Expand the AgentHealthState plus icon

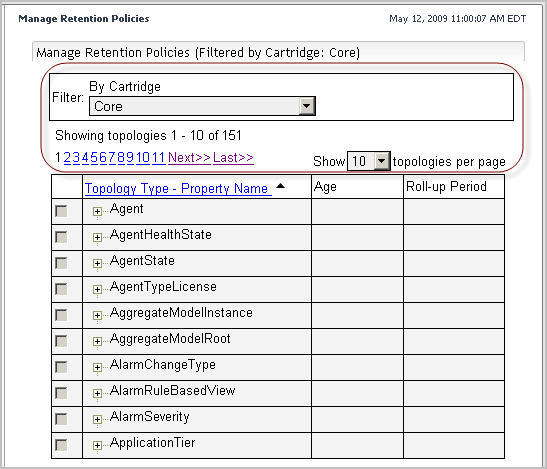point(97,237)
